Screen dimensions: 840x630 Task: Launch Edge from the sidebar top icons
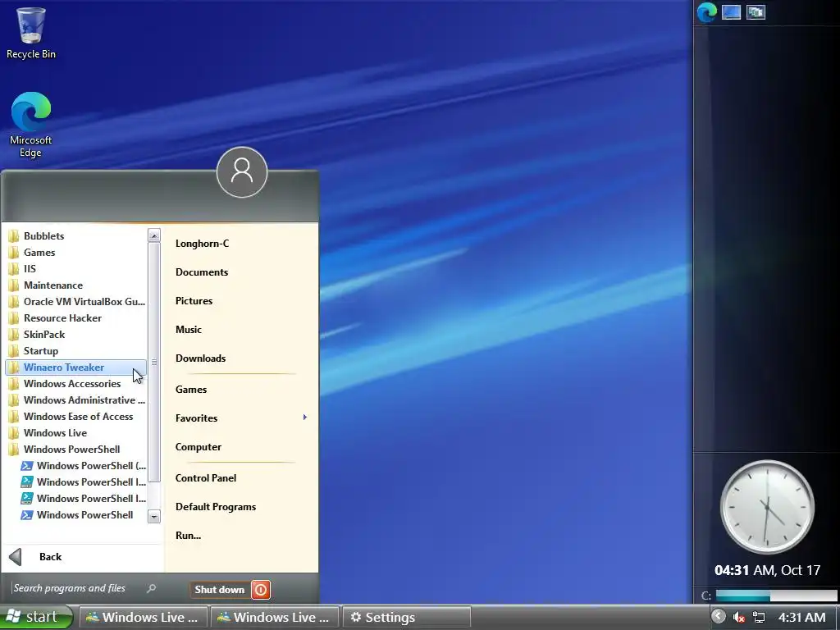coord(706,11)
